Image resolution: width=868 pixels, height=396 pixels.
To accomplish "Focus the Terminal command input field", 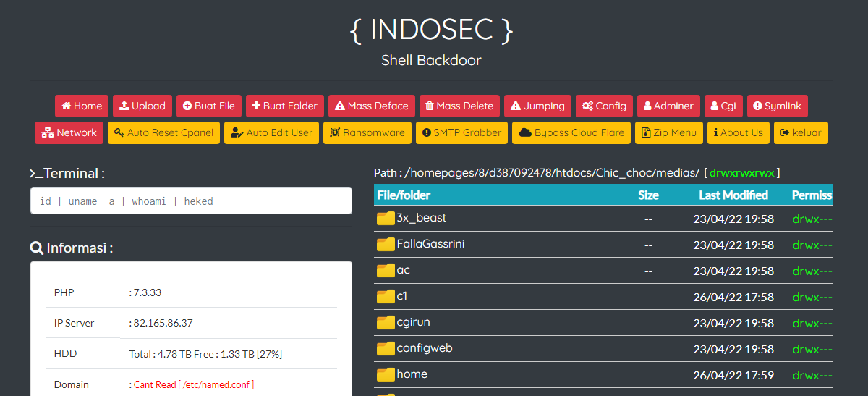I will click(x=191, y=201).
